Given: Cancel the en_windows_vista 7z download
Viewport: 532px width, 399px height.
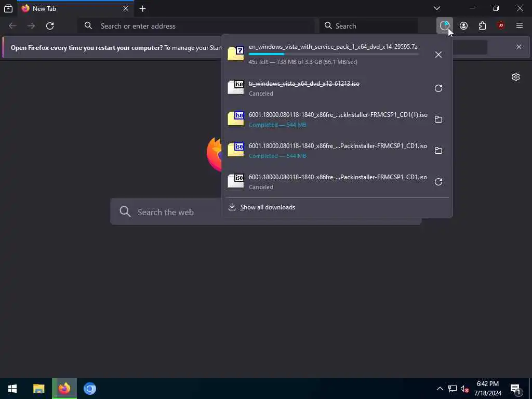Looking at the screenshot, I should (438, 54).
